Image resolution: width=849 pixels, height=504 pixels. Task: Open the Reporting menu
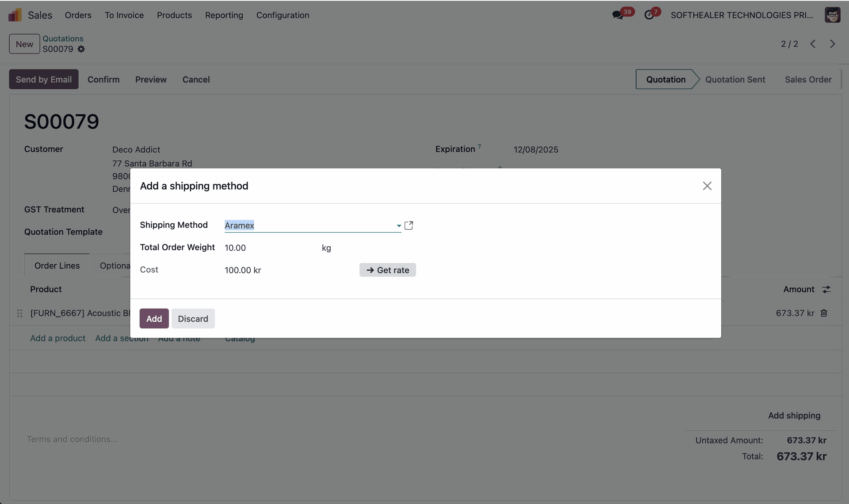tap(224, 15)
